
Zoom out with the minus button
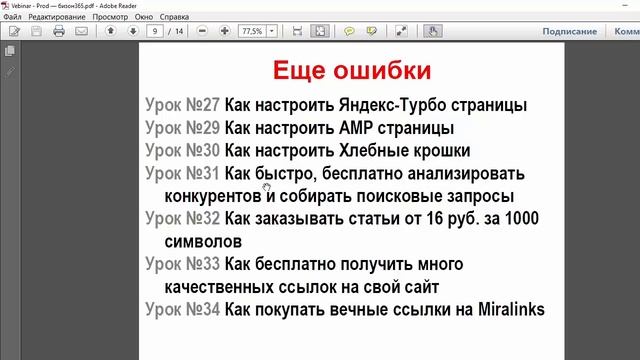click(x=202, y=31)
